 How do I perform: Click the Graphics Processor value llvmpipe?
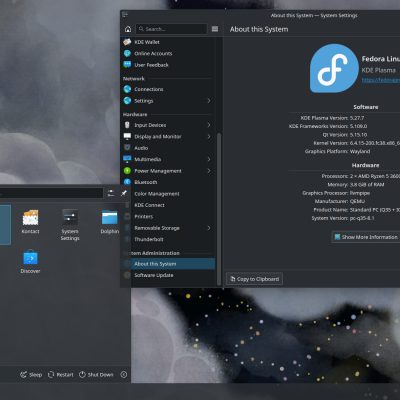[360, 193]
